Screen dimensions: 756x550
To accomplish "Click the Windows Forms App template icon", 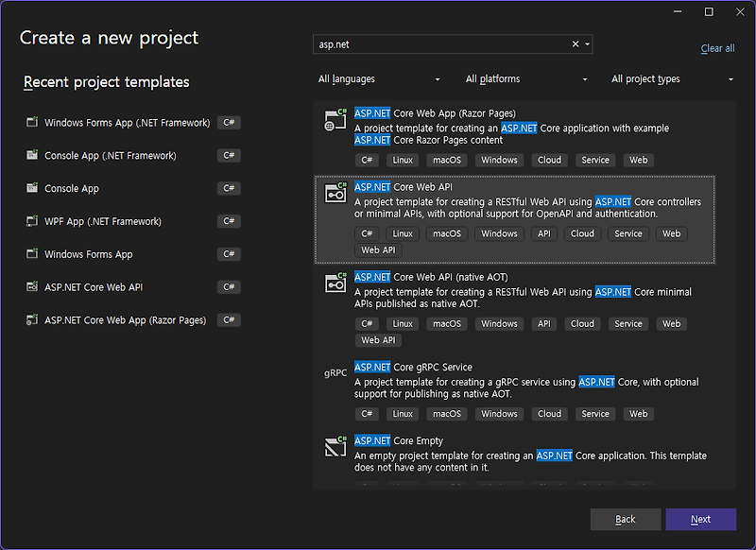I will tap(31, 254).
